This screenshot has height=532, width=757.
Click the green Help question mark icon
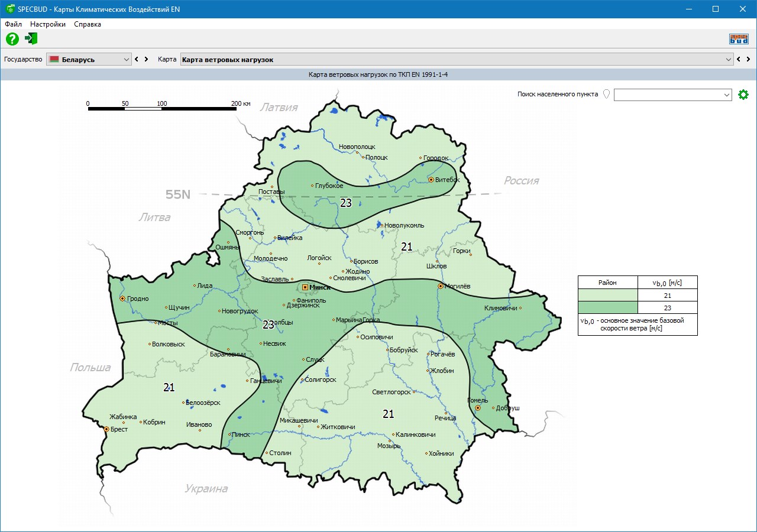pyautogui.click(x=12, y=39)
